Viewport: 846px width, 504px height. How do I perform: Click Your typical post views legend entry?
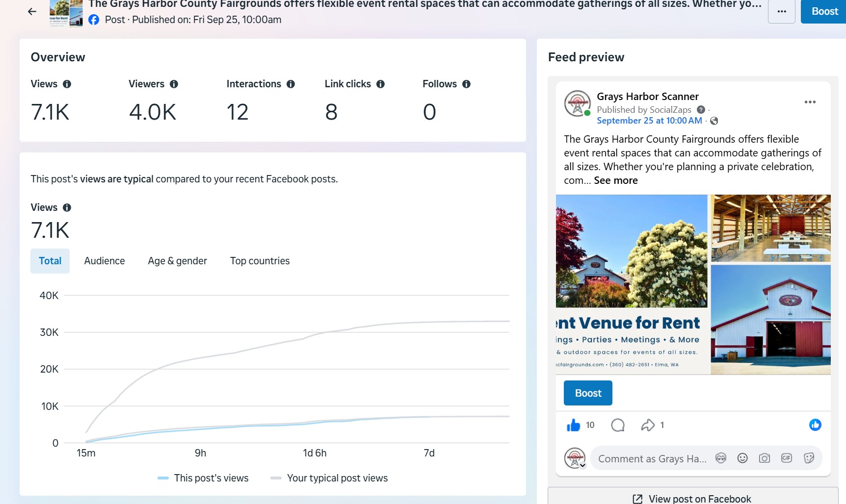pos(329,478)
